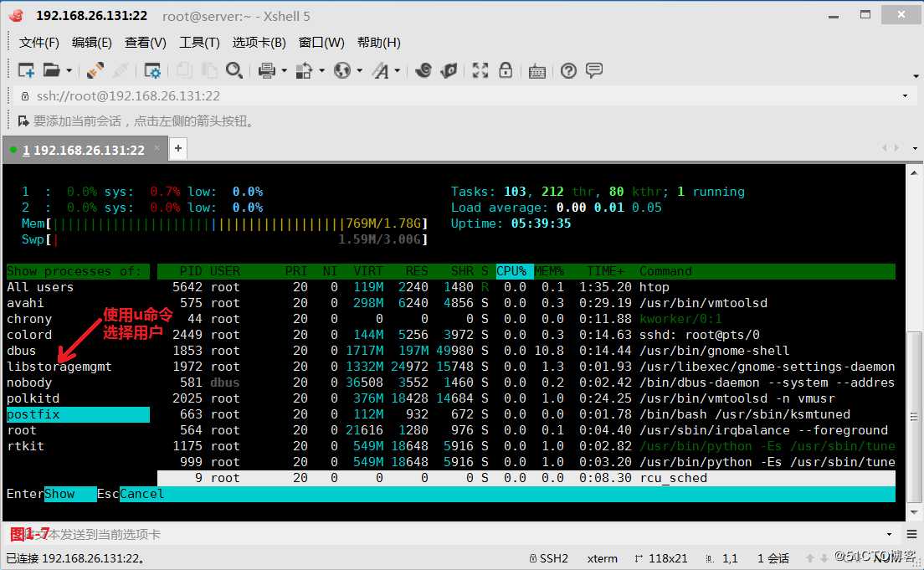Click the Help question mark icon
Image resolution: width=924 pixels, height=570 pixels.
tap(568, 71)
